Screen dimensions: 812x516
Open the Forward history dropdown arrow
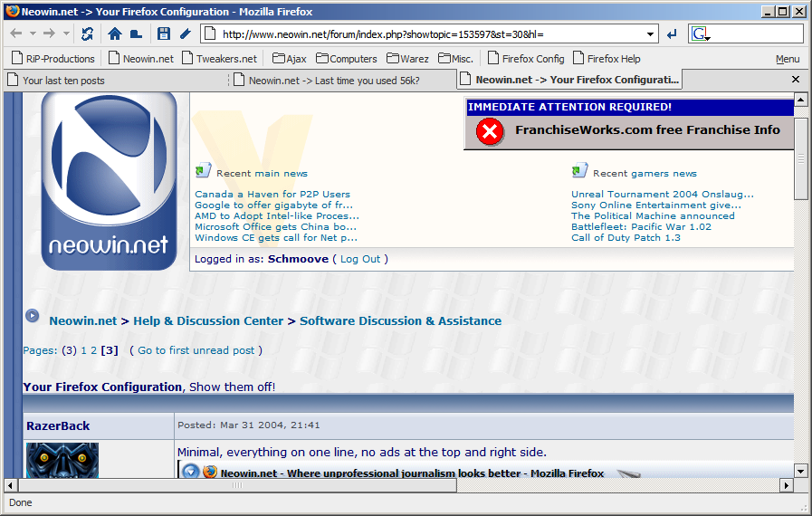66,34
